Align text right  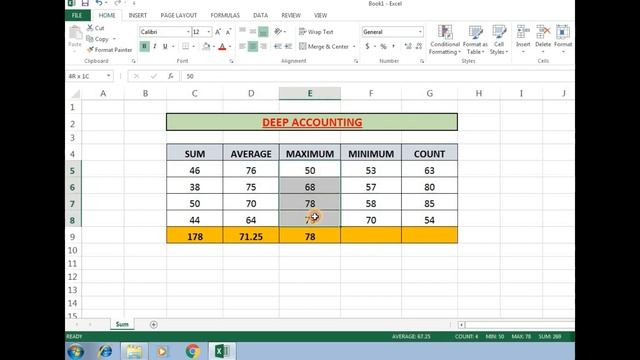[263, 47]
